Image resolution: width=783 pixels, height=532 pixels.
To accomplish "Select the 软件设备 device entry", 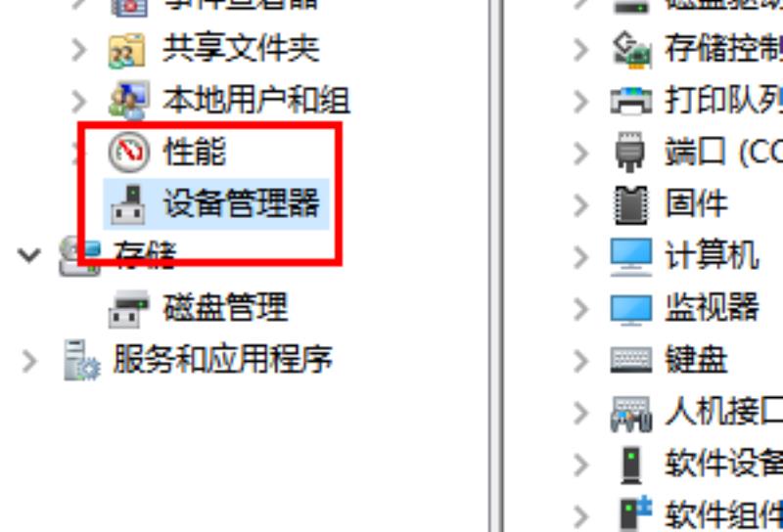I will 724,464.
